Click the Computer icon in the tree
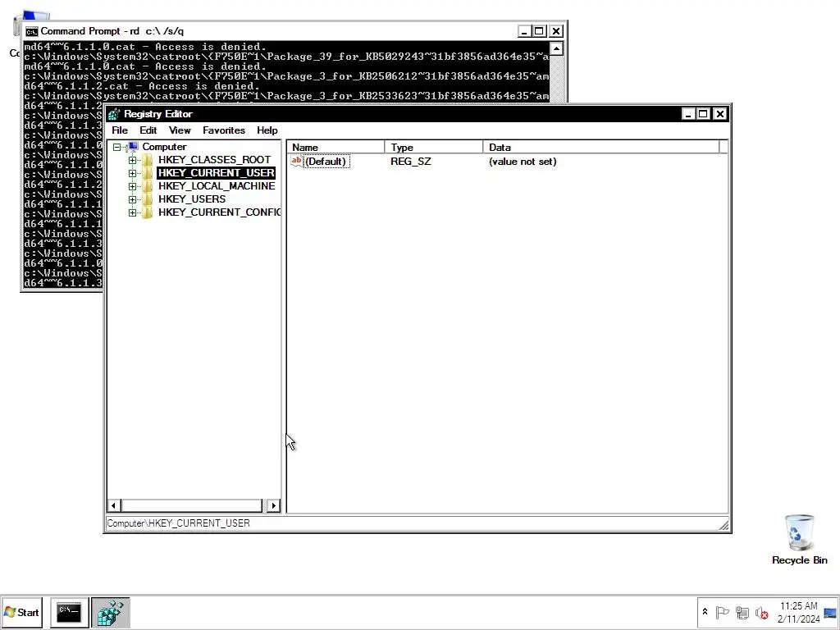The width and height of the screenshot is (840, 630). pos(133,147)
